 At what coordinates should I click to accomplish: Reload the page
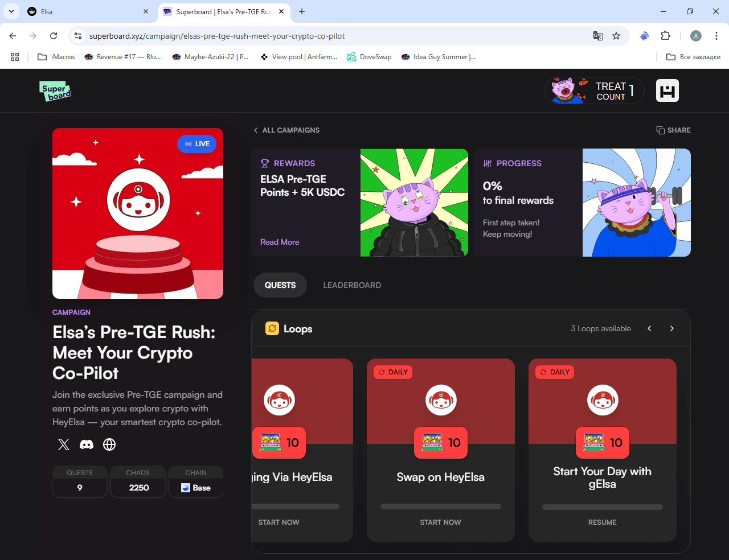pos(54,36)
